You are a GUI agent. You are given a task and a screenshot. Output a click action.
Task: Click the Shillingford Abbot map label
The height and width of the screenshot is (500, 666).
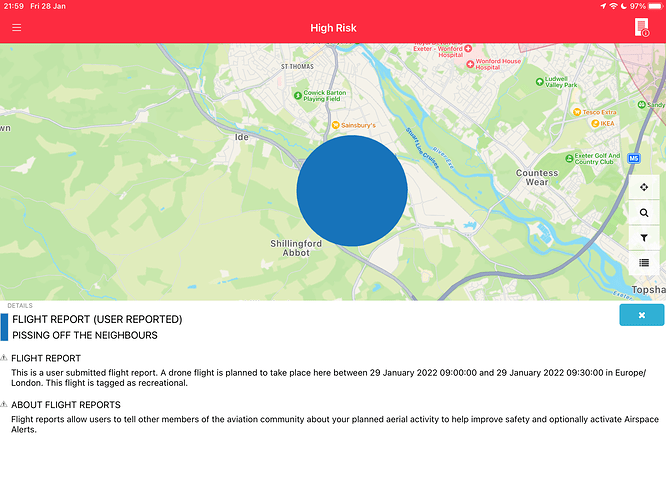(296, 248)
